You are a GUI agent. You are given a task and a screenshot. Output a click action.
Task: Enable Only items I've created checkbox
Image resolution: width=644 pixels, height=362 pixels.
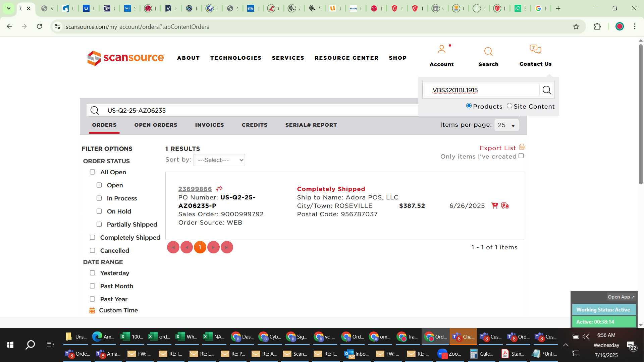[521, 156]
